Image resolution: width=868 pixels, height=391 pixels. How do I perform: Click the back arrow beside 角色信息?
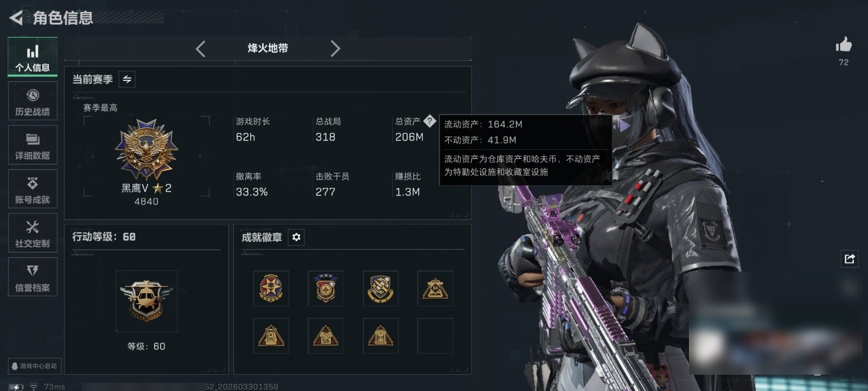click(16, 18)
